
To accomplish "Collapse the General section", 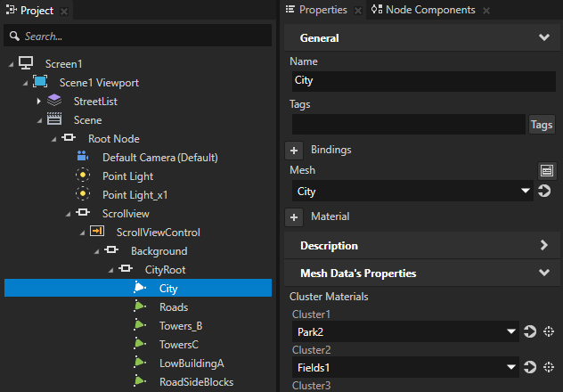I will click(x=544, y=38).
